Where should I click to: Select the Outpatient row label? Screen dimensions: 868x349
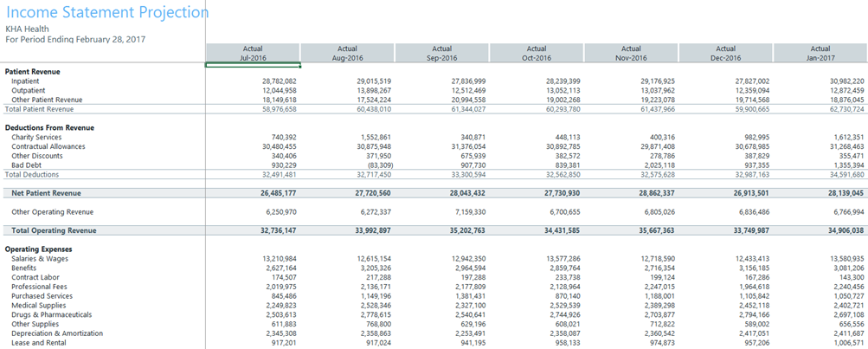click(x=29, y=90)
